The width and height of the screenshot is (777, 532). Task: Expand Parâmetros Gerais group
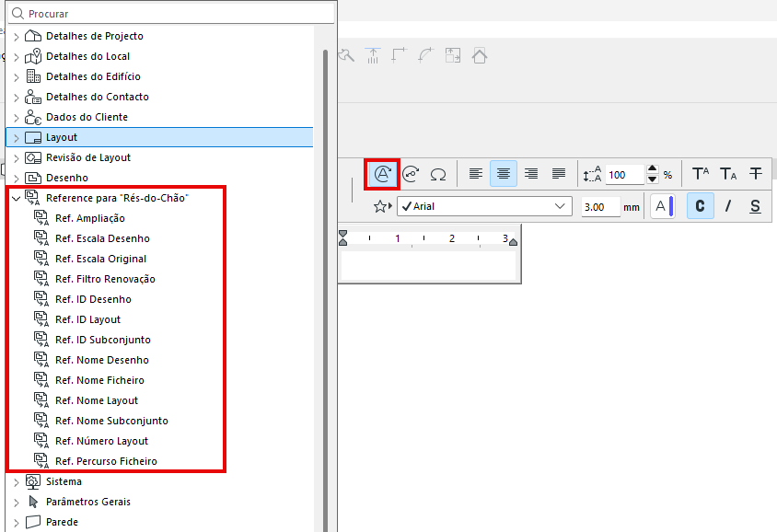[17, 503]
